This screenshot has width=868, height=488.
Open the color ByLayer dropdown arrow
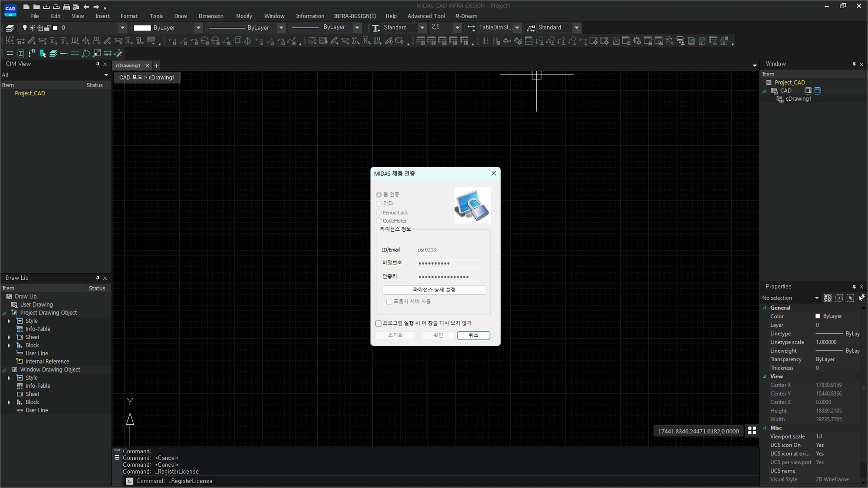[198, 28]
